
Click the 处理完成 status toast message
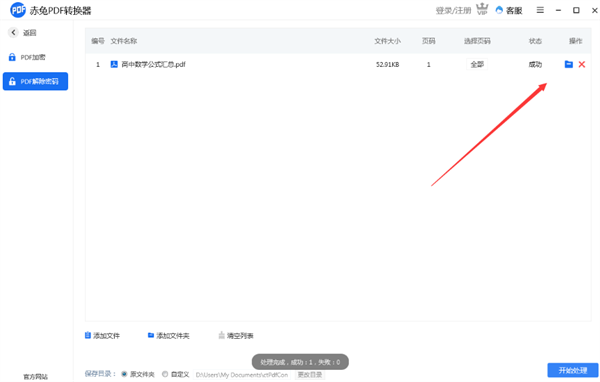300,362
